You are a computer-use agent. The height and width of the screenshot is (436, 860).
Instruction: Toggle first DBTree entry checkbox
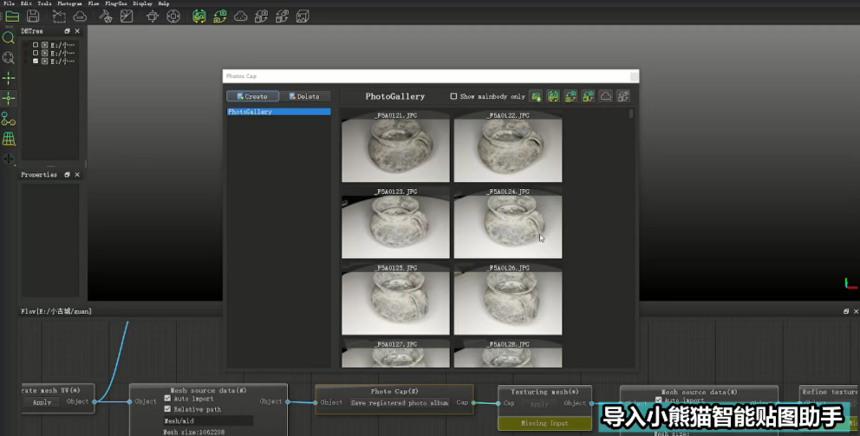coord(36,45)
